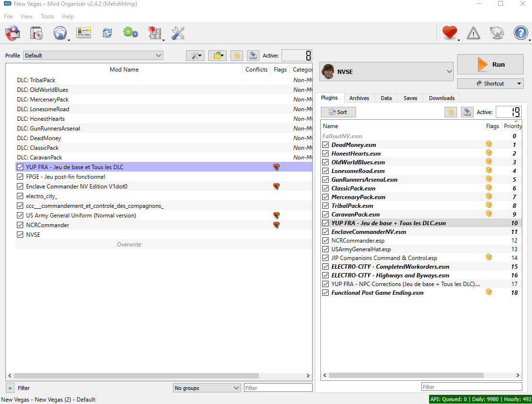
Task: Open the blue Help question mark icon
Action: 520,33
